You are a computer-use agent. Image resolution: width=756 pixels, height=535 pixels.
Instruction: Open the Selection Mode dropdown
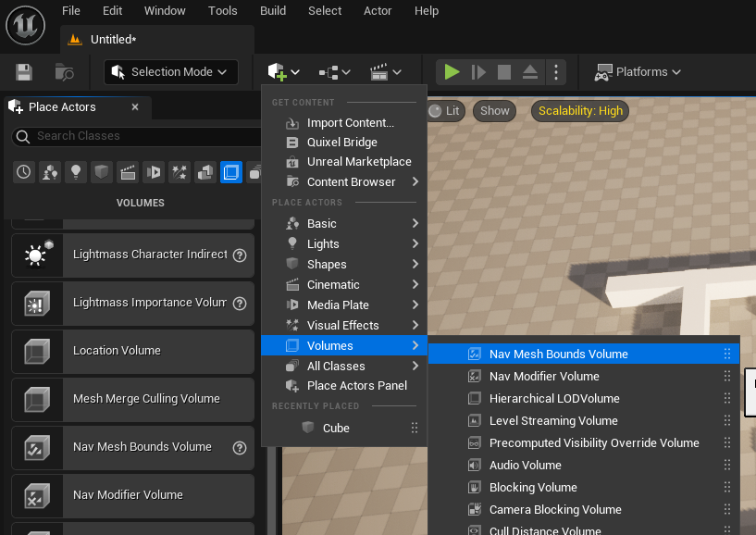pos(171,72)
